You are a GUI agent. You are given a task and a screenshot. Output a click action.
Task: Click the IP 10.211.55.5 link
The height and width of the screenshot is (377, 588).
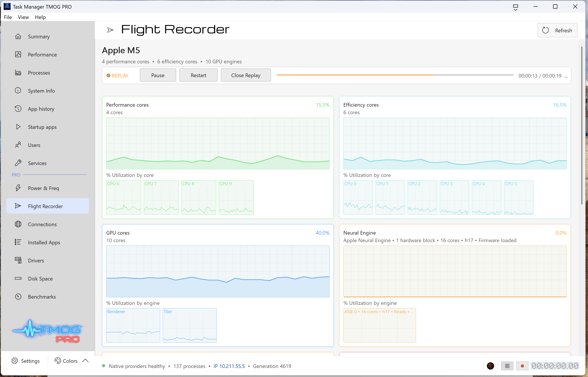[229, 366]
